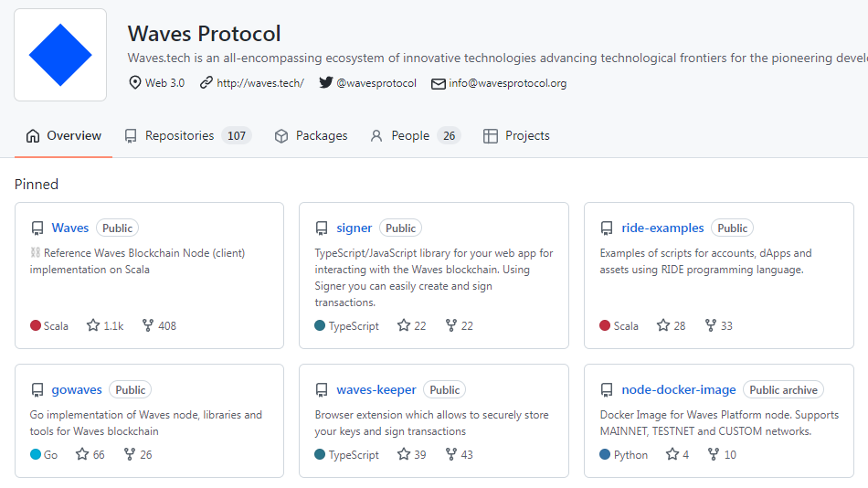
Task: Click the package cube icon
Action: pyautogui.click(x=281, y=136)
